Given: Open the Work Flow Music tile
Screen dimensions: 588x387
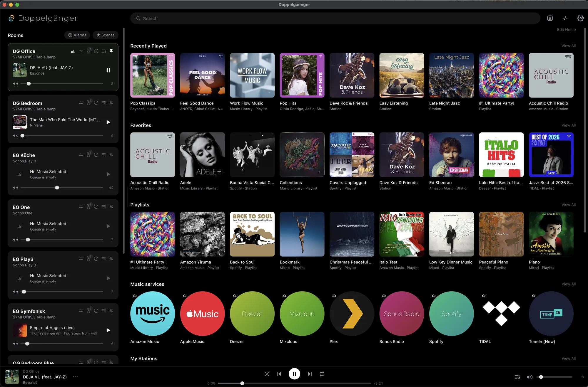Looking at the screenshot, I should coord(252,75).
